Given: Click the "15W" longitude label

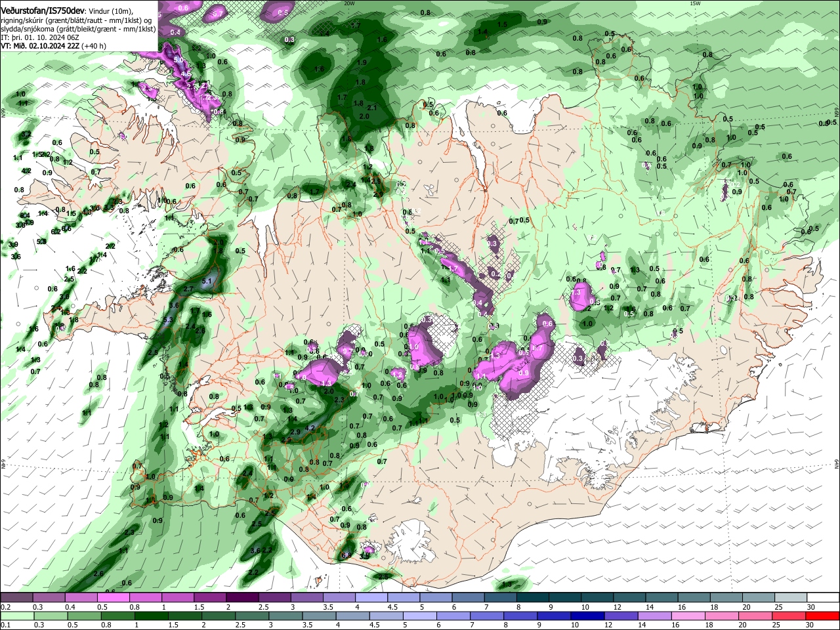Looking at the screenshot, I should click(x=695, y=3).
